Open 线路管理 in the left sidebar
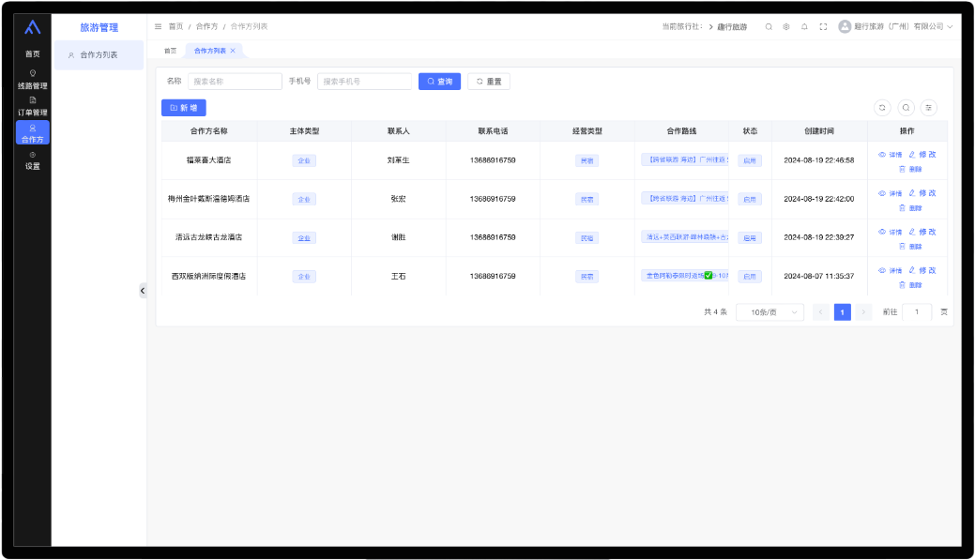This screenshot has width=975, height=560. (x=33, y=80)
